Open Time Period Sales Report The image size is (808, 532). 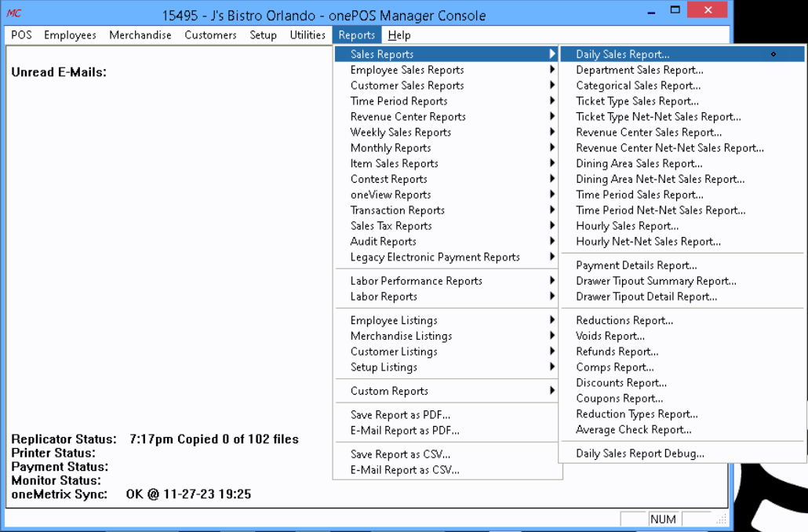(682, 195)
